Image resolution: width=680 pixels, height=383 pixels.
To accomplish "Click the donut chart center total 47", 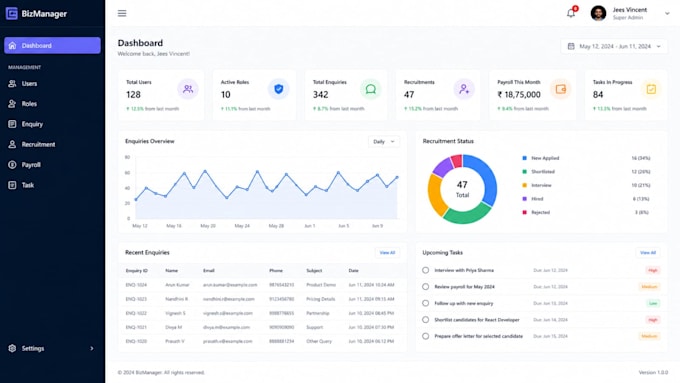I will click(x=462, y=185).
